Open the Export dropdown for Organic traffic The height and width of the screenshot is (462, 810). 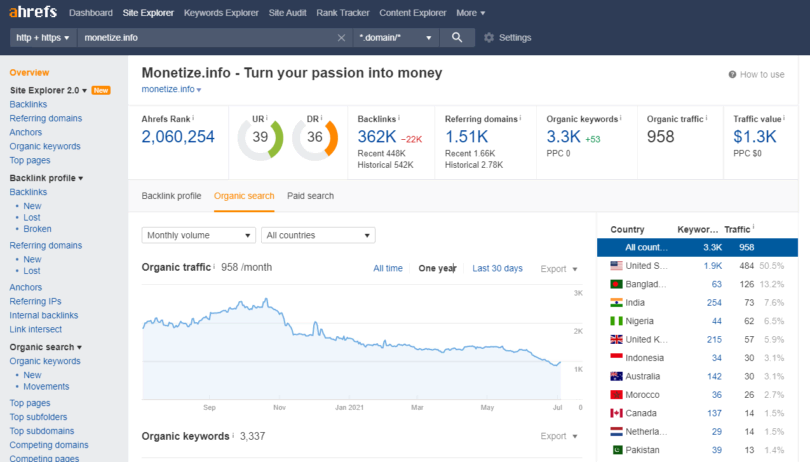click(x=559, y=269)
